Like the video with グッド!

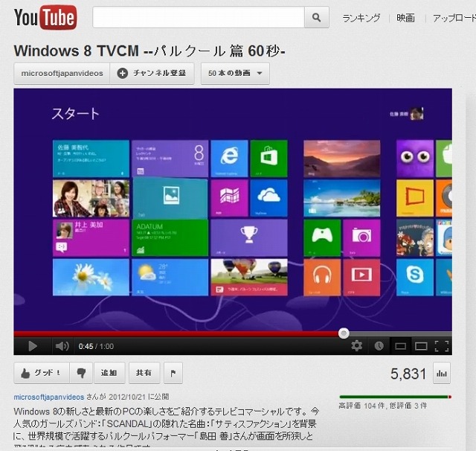42,373
